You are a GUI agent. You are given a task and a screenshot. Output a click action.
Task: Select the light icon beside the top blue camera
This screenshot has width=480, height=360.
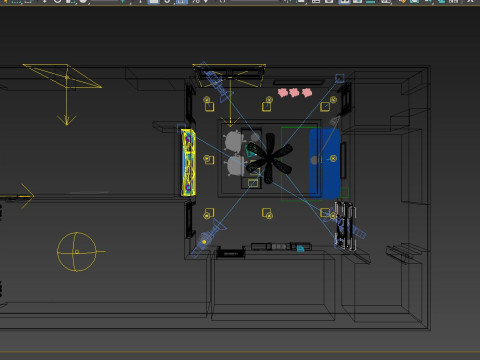208,104
